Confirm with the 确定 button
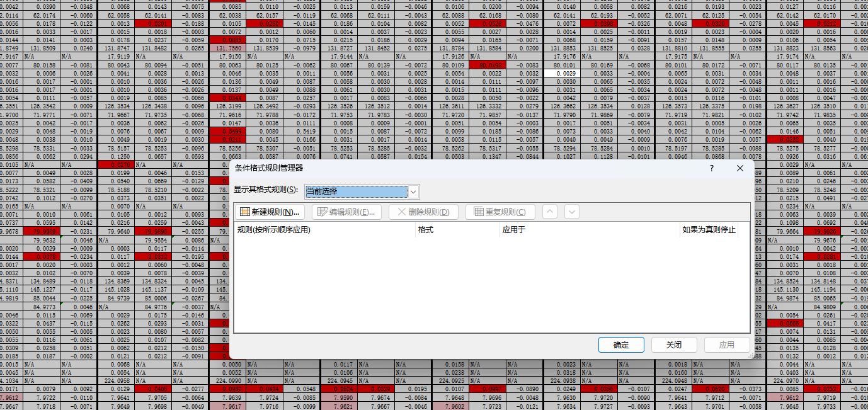The image size is (868, 410). [620, 345]
